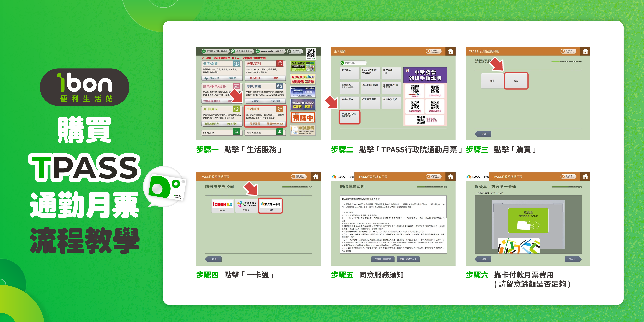This screenshot has height=322, width=644.
Task: Tap home icon on 感應一卡通 screen
Action: click(585, 176)
